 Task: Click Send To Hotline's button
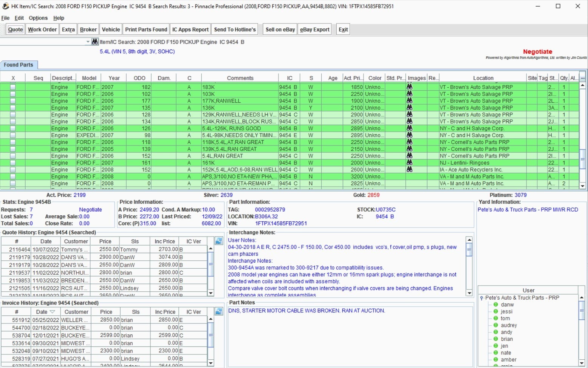(235, 29)
